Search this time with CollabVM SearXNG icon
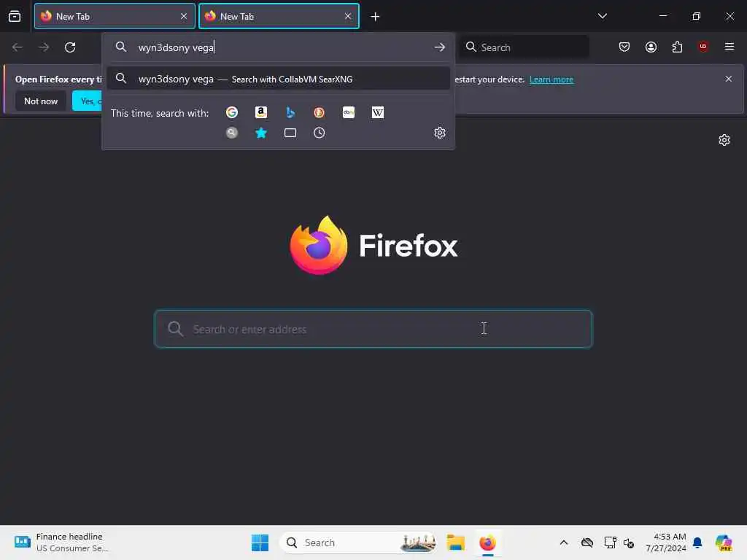 (x=232, y=133)
